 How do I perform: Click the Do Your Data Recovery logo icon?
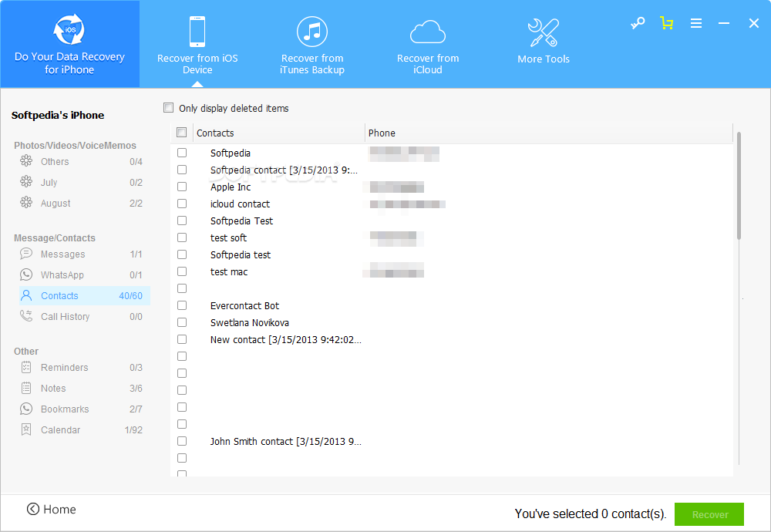(69, 29)
